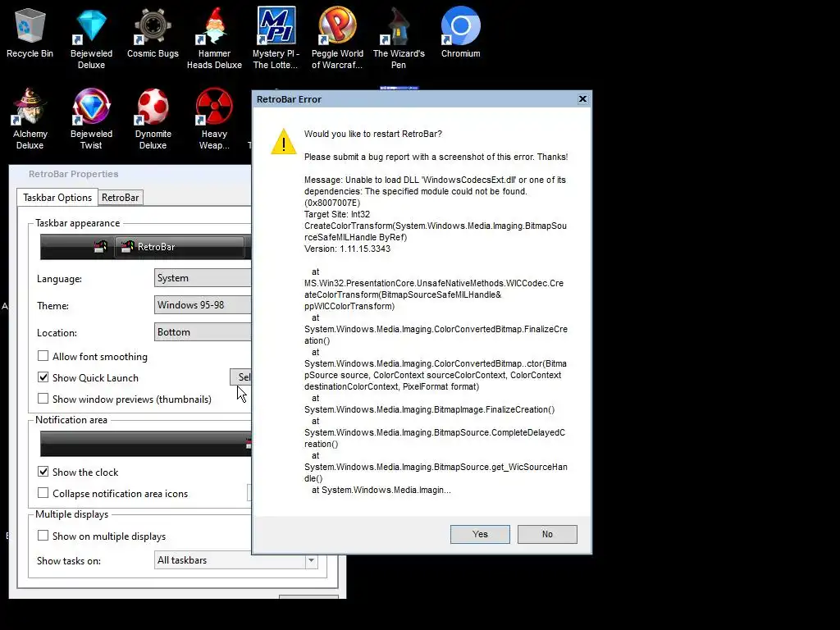Click the RetroBar Error title bar text
This screenshot has height=630, width=840.
point(290,99)
